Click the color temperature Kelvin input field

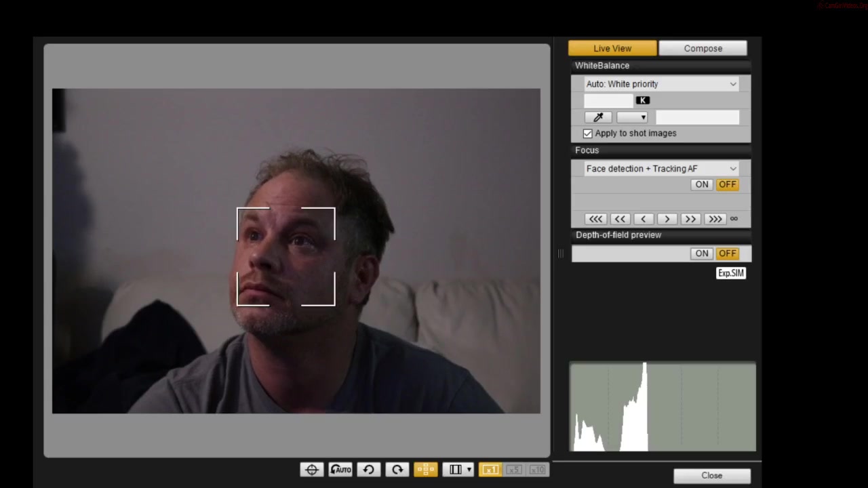pos(608,100)
